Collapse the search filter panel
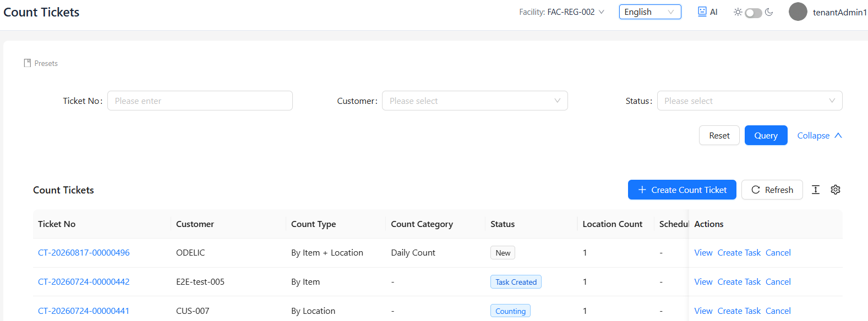The height and width of the screenshot is (321, 868). point(820,136)
